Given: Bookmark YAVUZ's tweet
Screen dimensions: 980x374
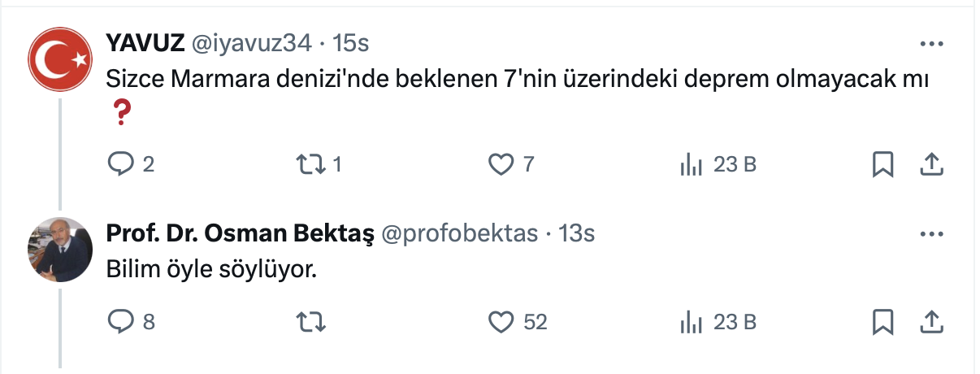Looking at the screenshot, I should [x=882, y=165].
